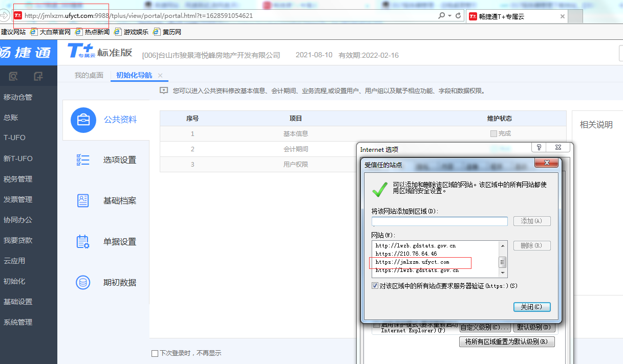Click the T+ site favicon in address bar
Screen dimensions: 623x364
pyautogui.click(x=18, y=16)
